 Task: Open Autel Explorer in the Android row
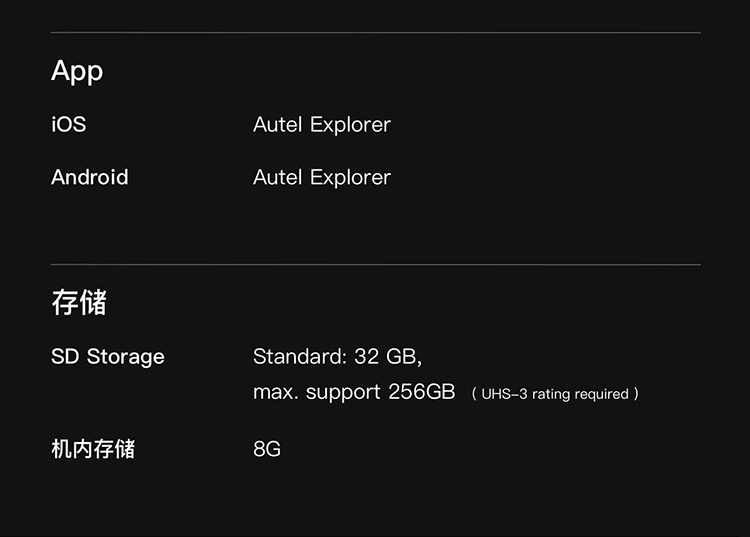(x=321, y=178)
